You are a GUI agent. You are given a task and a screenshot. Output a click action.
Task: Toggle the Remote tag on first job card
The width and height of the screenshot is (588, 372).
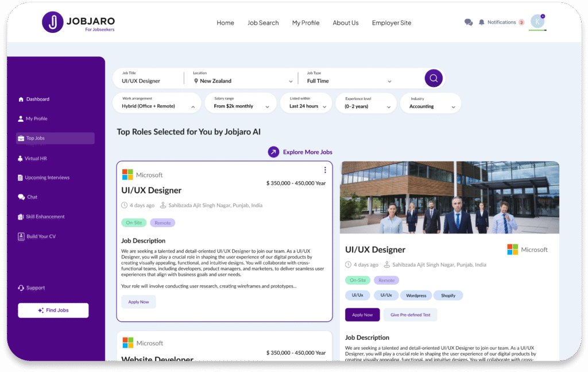pos(163,223)
